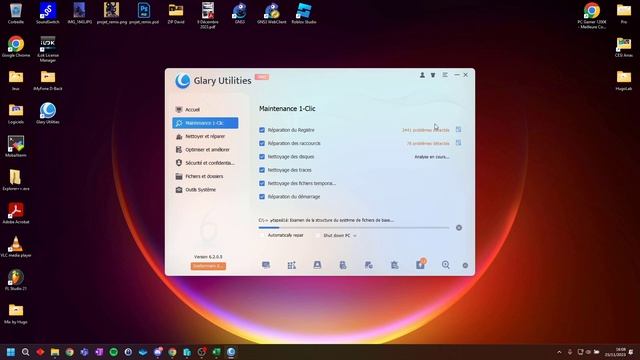Click the magnifier-plus icon in Glary bottom toolbar
This screenshot has width=640, height=360.
446,265
